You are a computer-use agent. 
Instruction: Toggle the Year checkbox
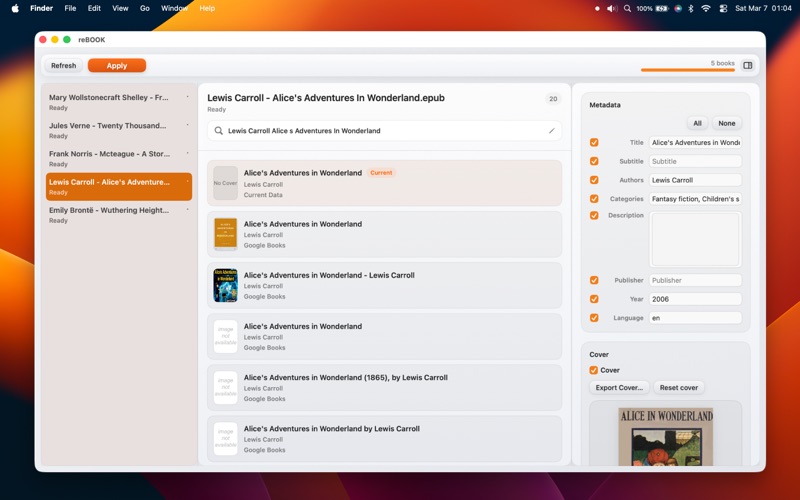pyautogui.click(x=594, y=299)
